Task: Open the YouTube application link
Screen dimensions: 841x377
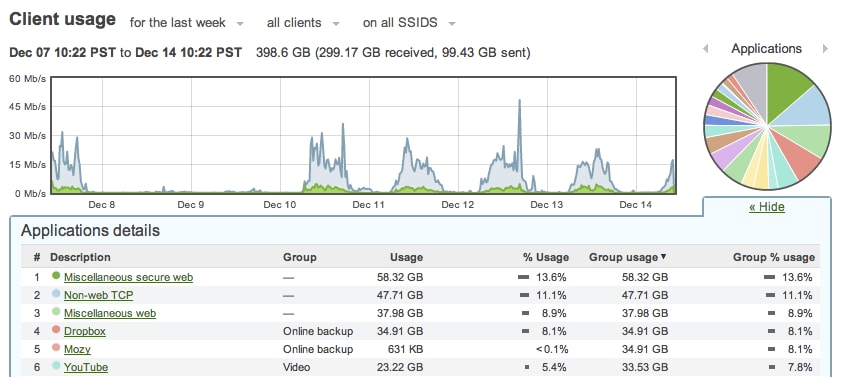Action: (86, 367)
